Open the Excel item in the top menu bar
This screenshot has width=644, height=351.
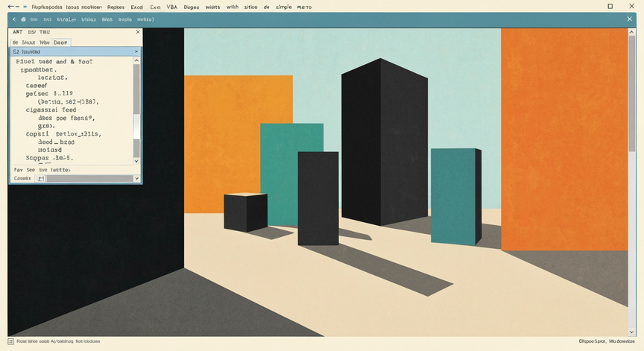coord(136,7)
